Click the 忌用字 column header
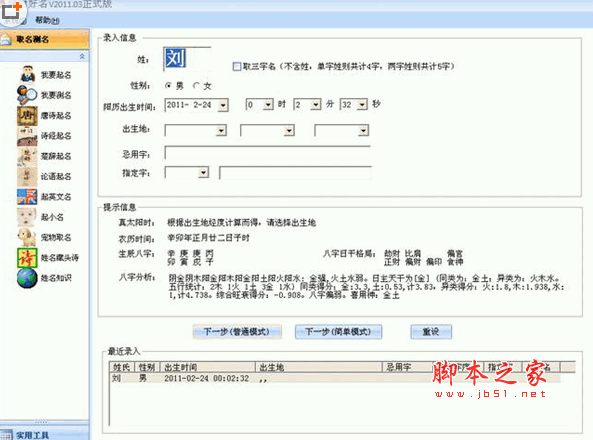This screenshot has height=440, width=593. point(408,367)
